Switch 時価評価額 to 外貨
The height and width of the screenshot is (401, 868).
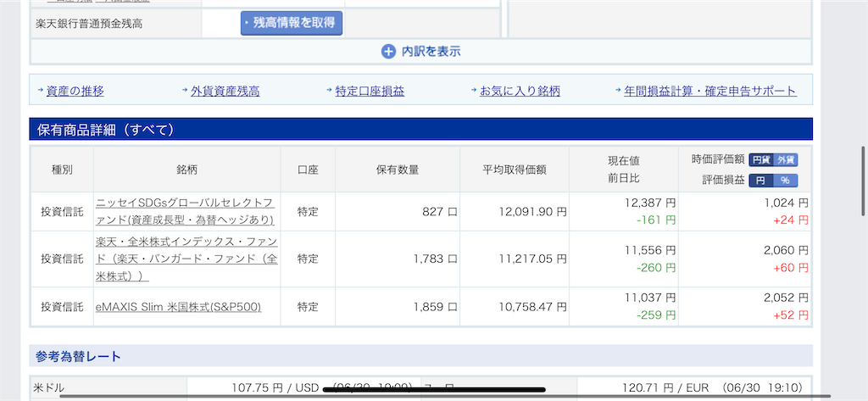tap(786, 160)
